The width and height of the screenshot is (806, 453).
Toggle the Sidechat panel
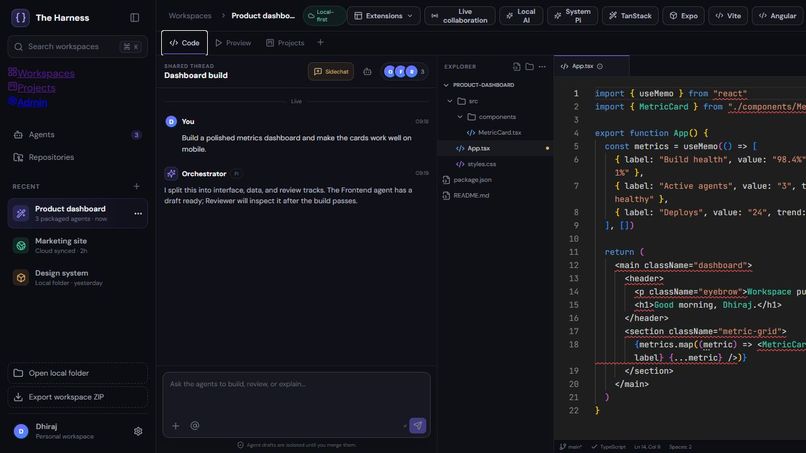tap(331, 71)
